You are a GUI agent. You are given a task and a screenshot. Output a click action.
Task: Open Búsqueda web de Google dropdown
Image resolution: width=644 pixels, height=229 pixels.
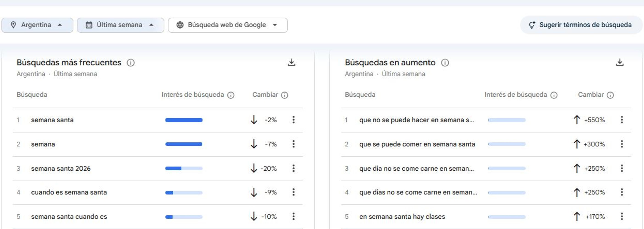(228, 25)
